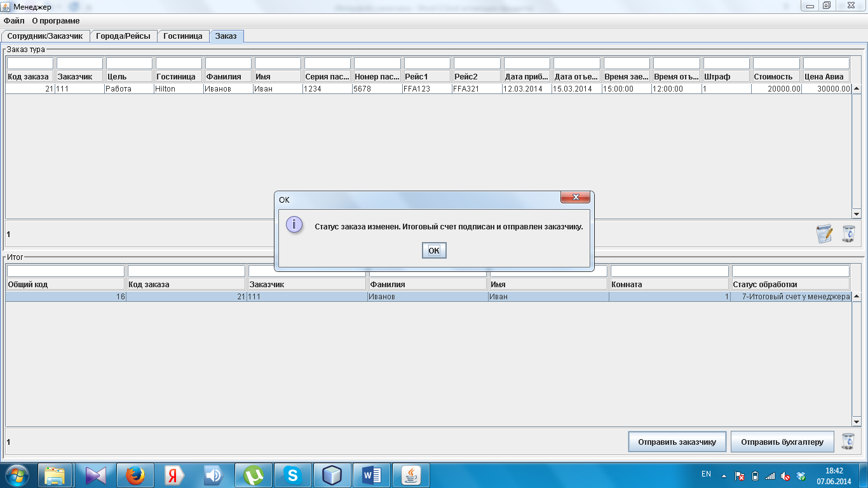The image size is (868, 488).
Task: Focus the filter field above Гостиница column
Action: click(x=179, y=64)
